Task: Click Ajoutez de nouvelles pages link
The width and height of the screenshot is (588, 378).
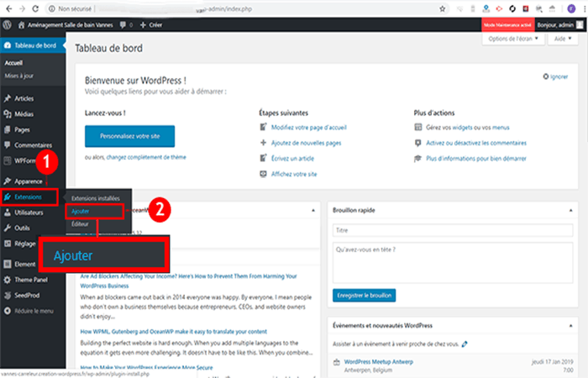Action: point(307,143)
